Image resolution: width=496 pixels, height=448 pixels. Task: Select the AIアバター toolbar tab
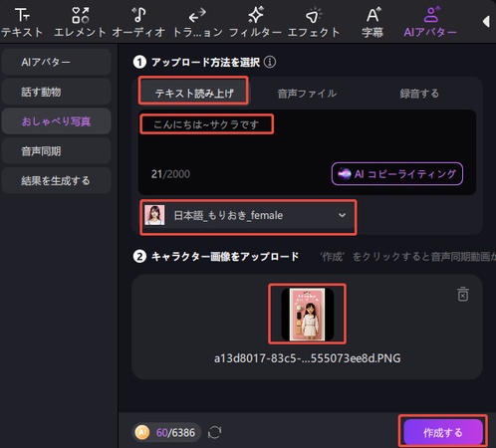tap(430, 23)
